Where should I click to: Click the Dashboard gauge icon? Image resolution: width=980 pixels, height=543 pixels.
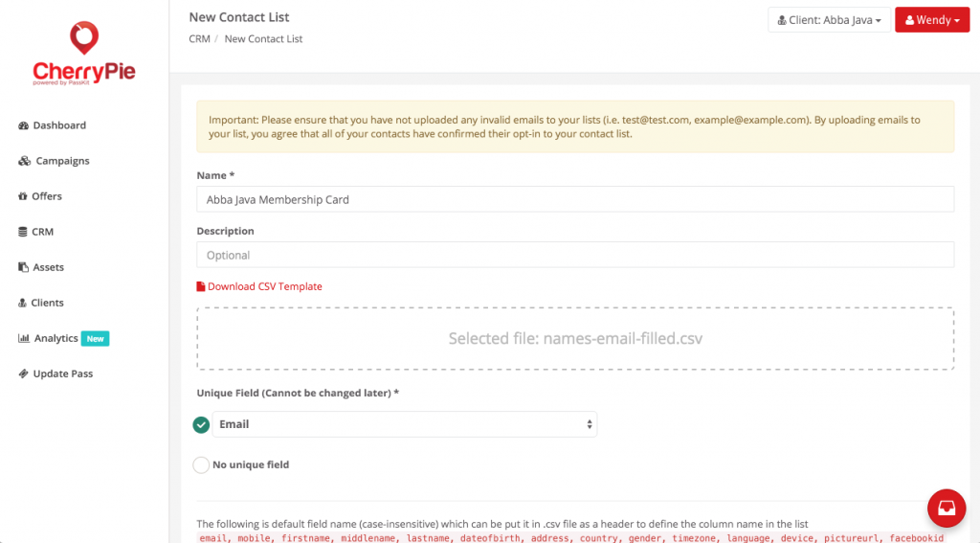(24, 125)
